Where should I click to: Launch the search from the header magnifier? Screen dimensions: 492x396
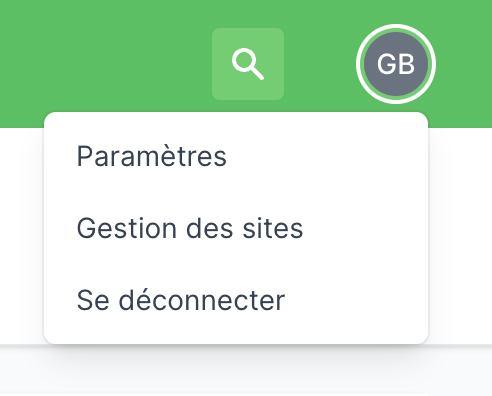pos(248,64)
